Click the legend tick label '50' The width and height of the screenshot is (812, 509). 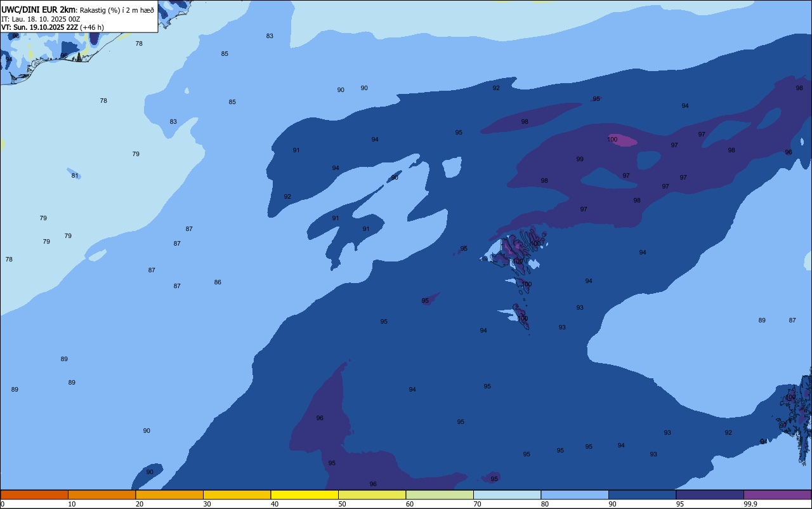pos(342,504)
